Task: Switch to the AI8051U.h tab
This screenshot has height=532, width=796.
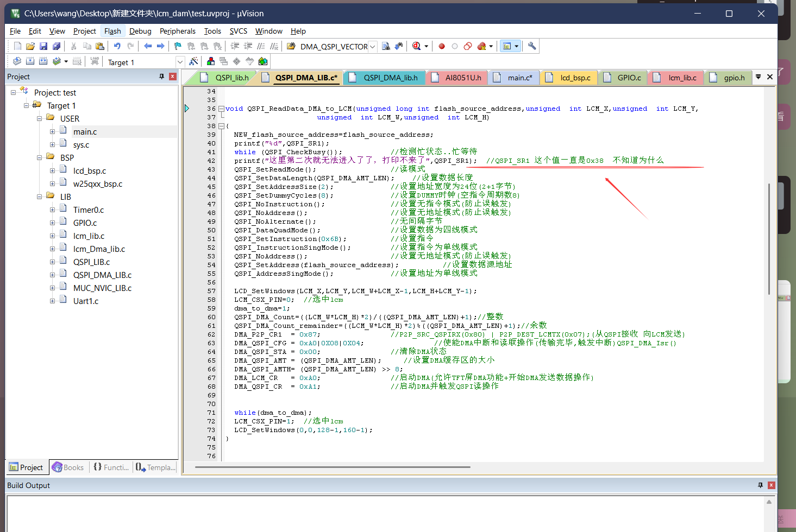Action: [x=455, y=78]
